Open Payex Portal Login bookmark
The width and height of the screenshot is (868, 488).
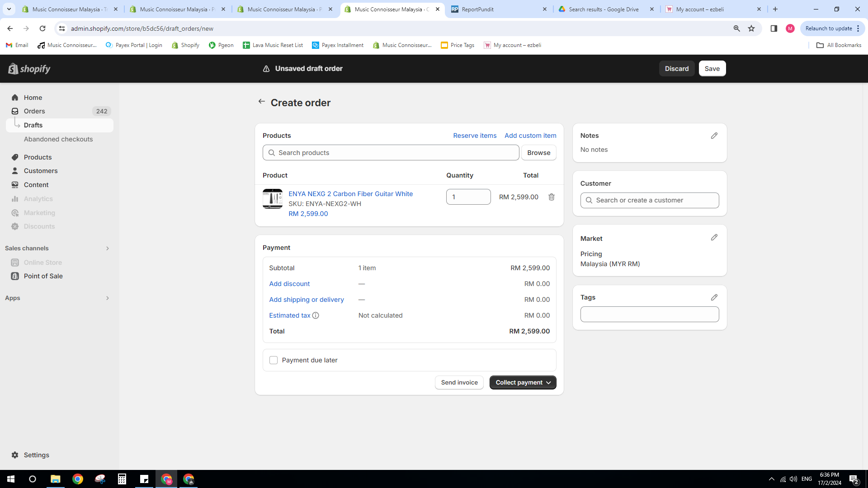coord(134,45)
